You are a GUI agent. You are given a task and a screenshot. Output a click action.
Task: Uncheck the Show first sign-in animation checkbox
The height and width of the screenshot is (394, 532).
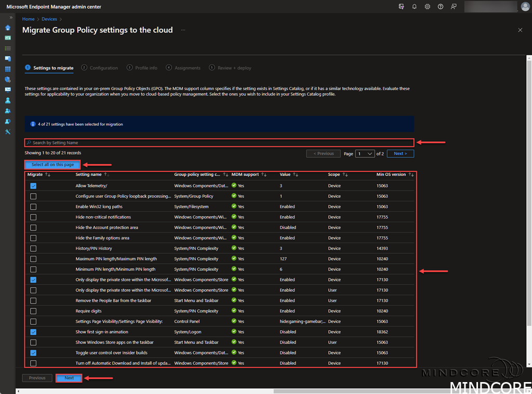tap(33, 332)
